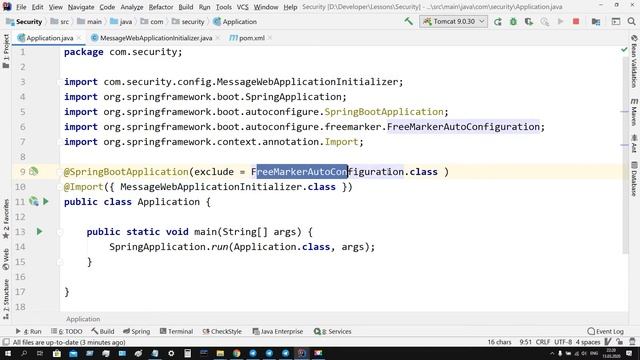
Task: Close the Application.java tab
Action: (x=79, y=38)
